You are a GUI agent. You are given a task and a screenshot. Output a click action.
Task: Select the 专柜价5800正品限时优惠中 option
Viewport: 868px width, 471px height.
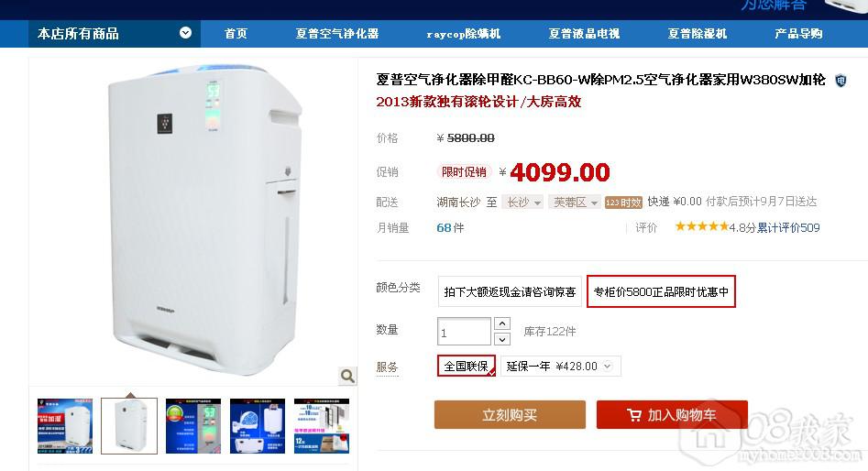click(661, 291)
